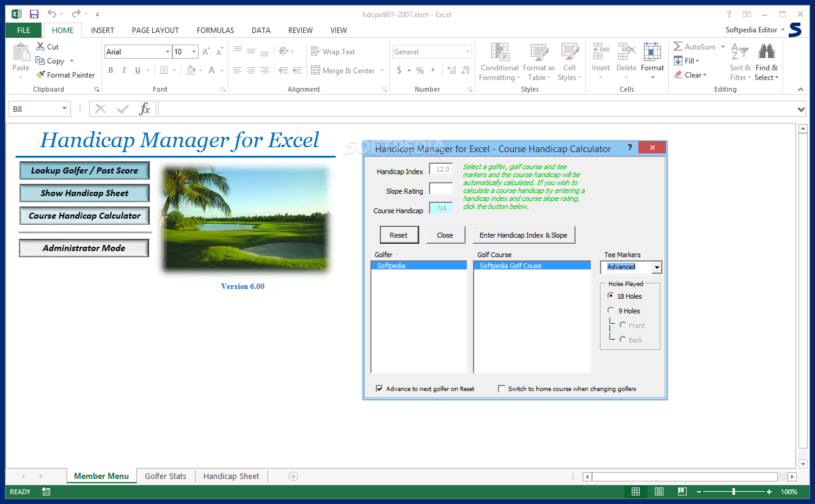Click Reset in the calculator dialog
This screenshot has height=504, width=815.
pyautogui.click(x=398, y=235)
